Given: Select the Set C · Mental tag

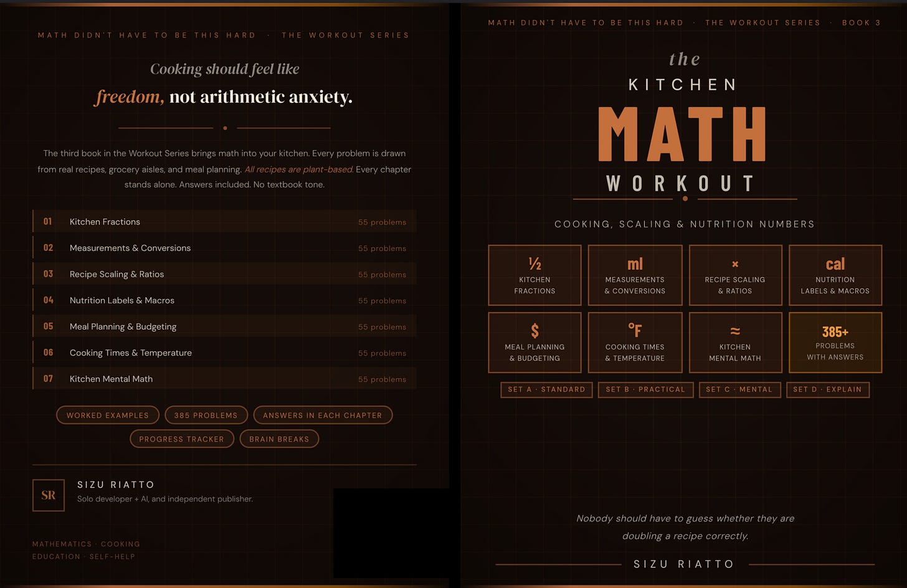Looking at the screenshot, I should coord(739,389).
